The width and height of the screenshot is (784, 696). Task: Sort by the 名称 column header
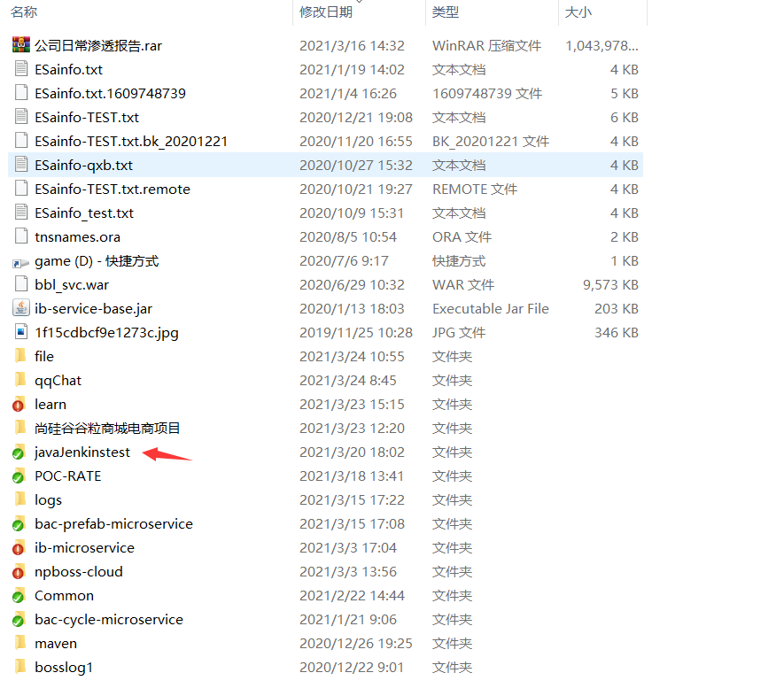pyautogui.click(x=24, y=12)
